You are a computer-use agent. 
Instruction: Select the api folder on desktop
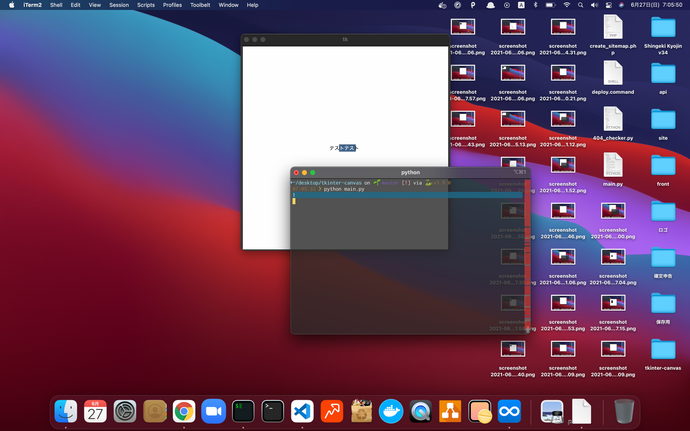click(x=663, y=73)
